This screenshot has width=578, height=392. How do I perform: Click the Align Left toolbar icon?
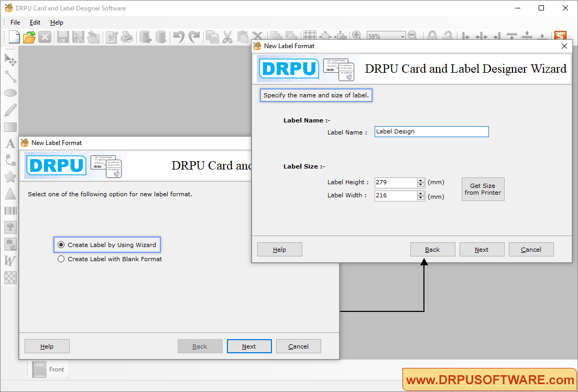466,36
